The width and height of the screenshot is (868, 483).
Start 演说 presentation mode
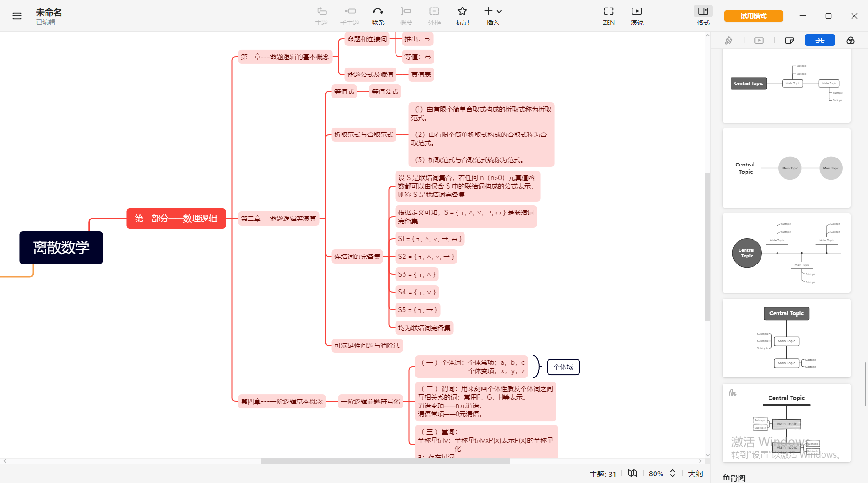click(637, 16)
